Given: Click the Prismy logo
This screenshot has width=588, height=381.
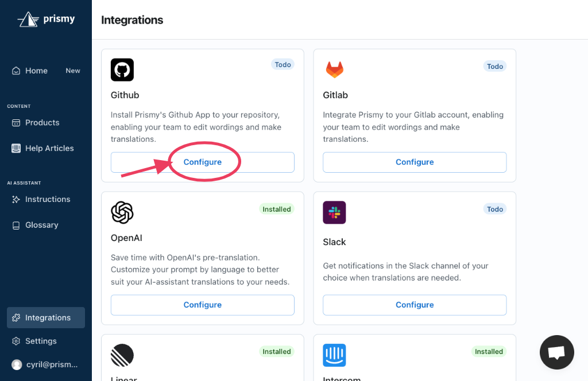Looking at the screenshot, I should [x=46, y=19].
